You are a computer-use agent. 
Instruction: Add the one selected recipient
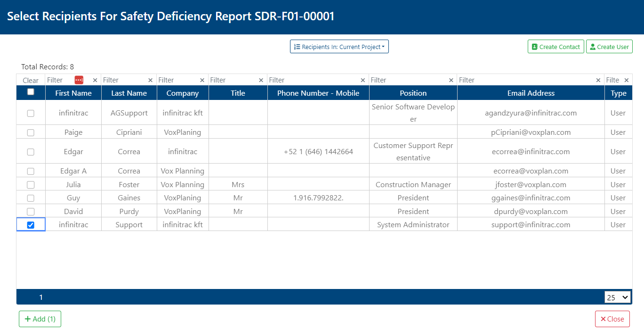40,319
